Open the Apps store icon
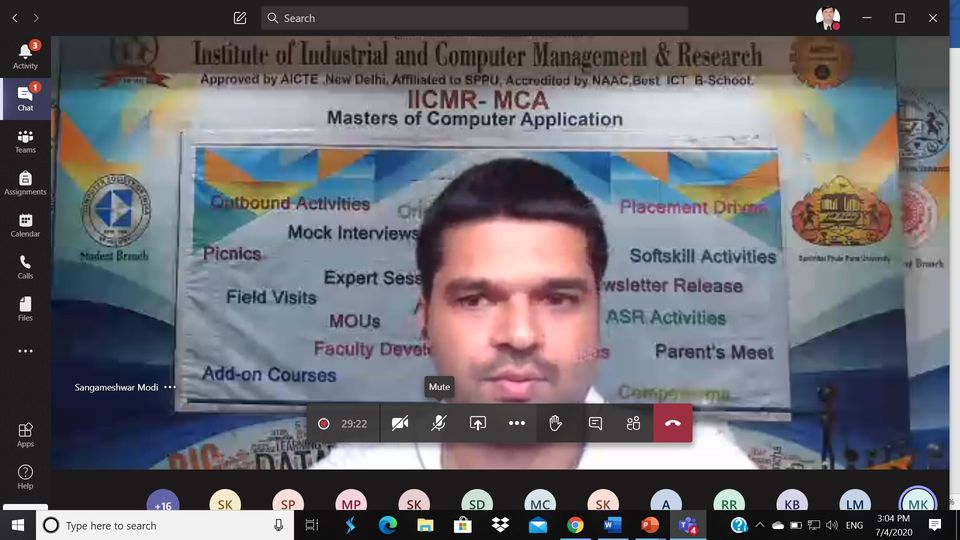The height and width of the screenshot is (540, 960). pos(25,434)
